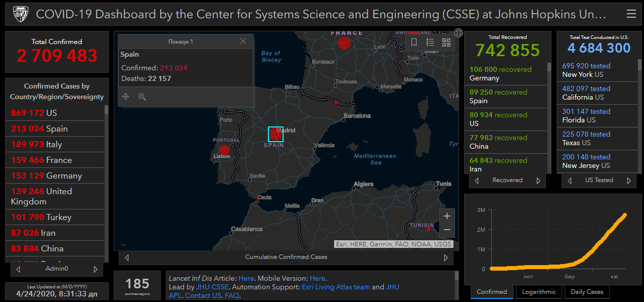The image size is (644, 302).
Task: Select Turkey in confirmed cases list
Action: point(55,217)
